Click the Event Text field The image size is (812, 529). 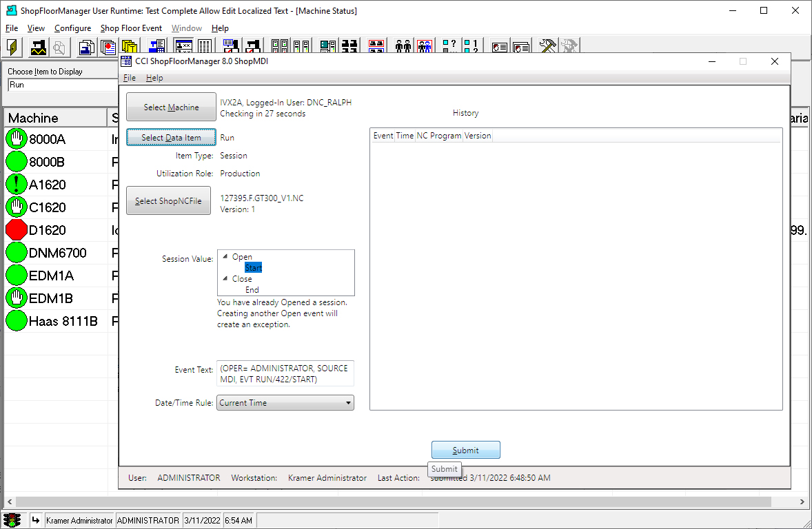pos(285,373)
